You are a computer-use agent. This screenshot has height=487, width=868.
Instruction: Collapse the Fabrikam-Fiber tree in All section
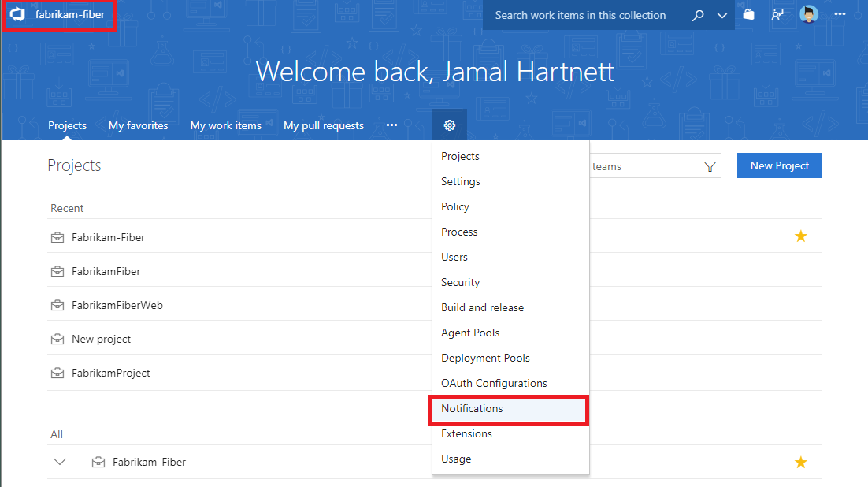click(x=60, y=462)
